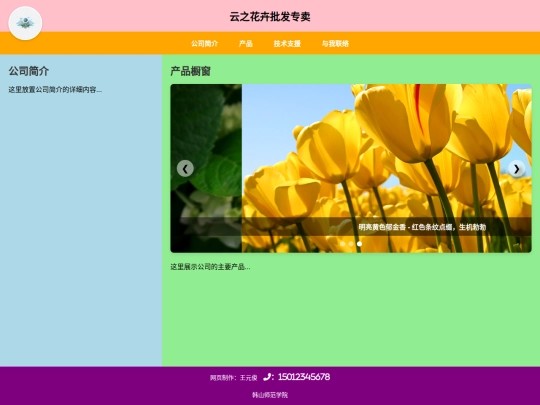Click text 这里放置公司简介的详细内容
This screenshot has width=540, height=405.
tap(55, 90)
